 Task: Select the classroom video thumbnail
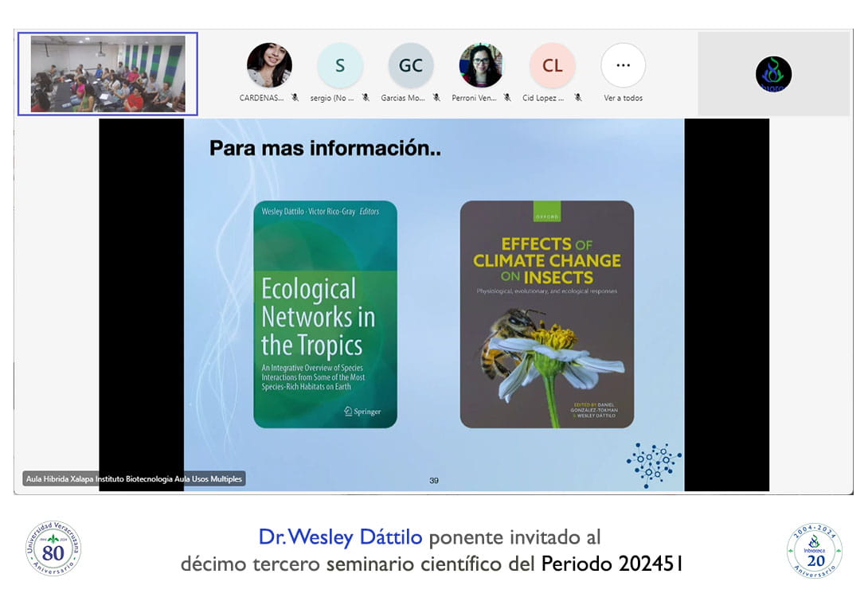point(108,74)
